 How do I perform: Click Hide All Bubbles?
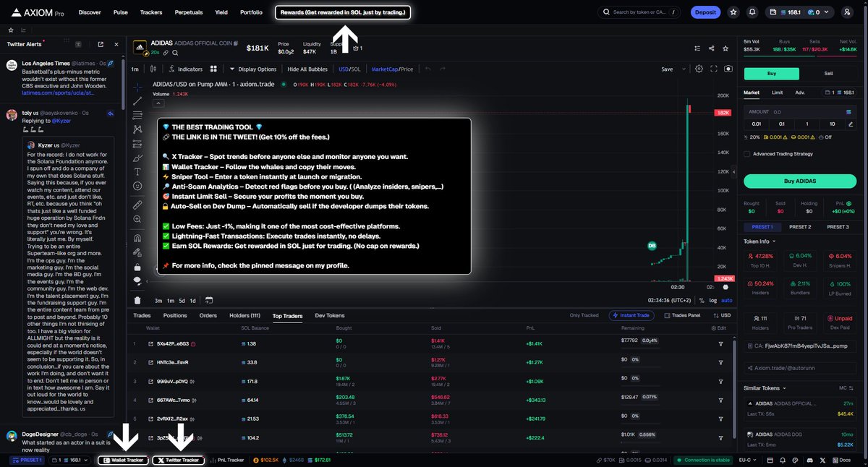tap(307, 69)
